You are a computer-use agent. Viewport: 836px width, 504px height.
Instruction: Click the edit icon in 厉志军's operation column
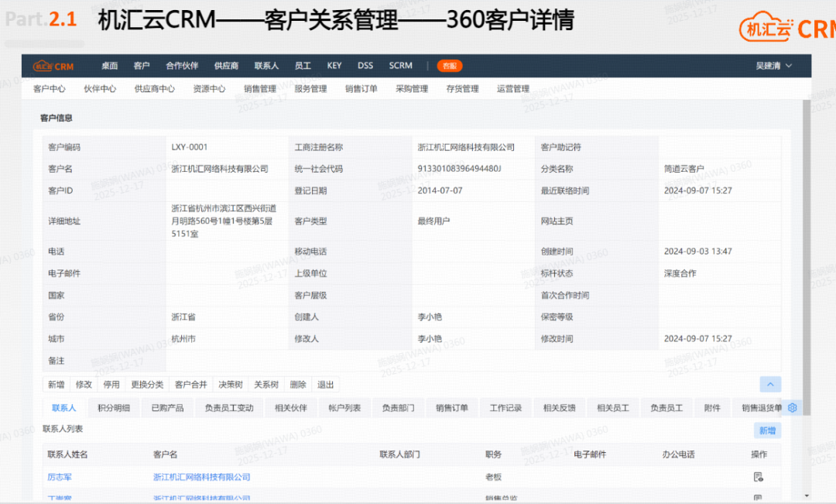point(758,477)
